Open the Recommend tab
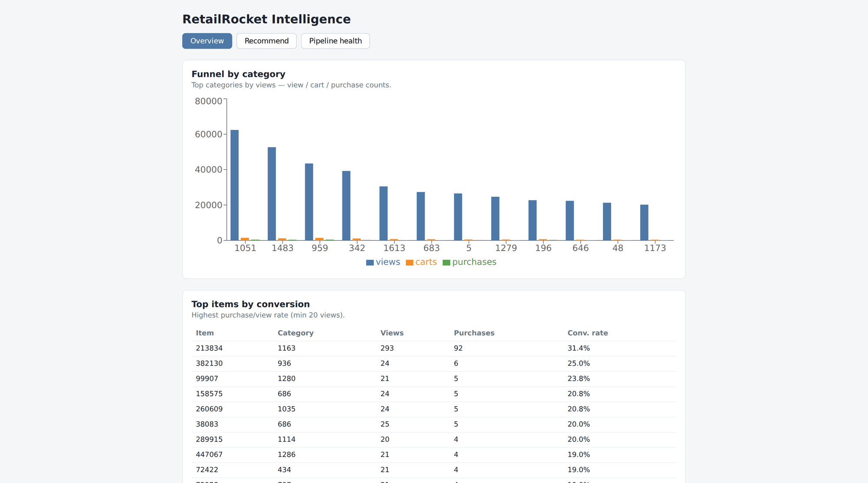The width and height of the screenshot is (868, 483). tap(266, 41)
